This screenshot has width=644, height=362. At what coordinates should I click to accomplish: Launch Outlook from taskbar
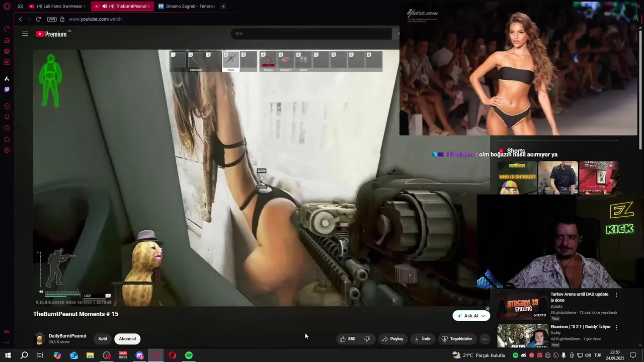click(x=73, y=355)
